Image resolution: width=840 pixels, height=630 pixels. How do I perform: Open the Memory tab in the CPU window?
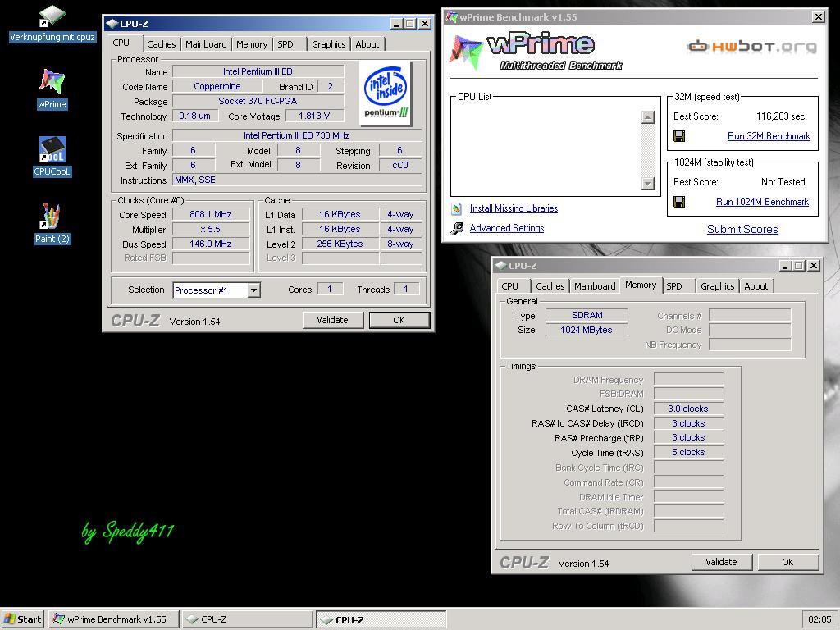[x=252, y=44]
